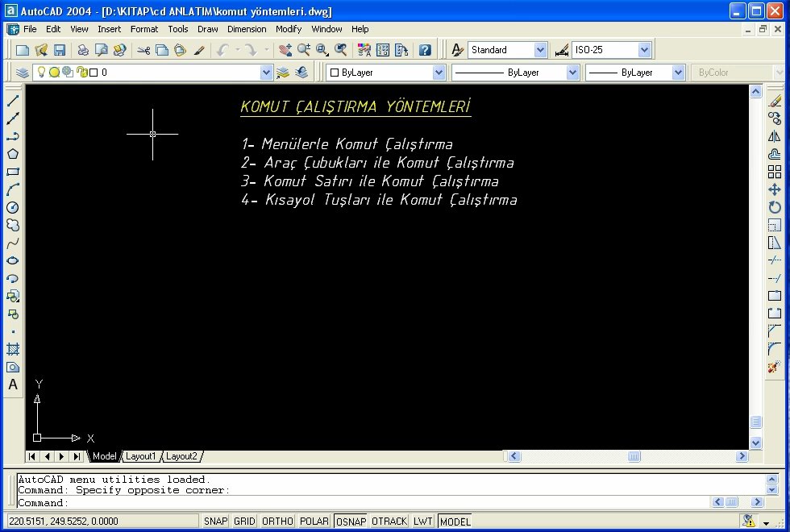Open the Modify menu
The height and width of the screenshot is (532, 790).
(x=289, y=29)
